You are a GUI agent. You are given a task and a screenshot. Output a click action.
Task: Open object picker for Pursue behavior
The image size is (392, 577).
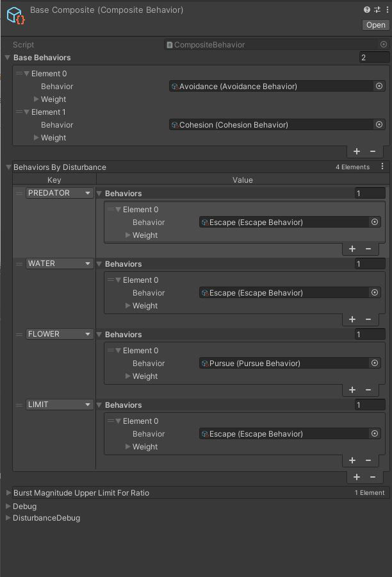[375, 364]
